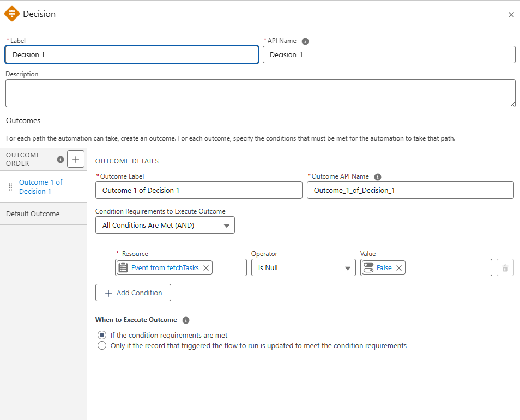Click inside the Label input field
The image size is (520, 420).
click(x=131, y=54)
